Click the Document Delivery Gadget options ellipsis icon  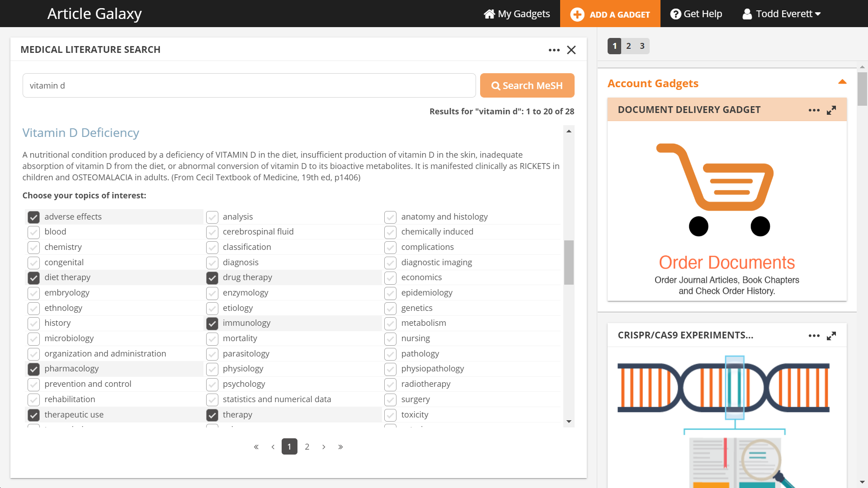[814, 110]
